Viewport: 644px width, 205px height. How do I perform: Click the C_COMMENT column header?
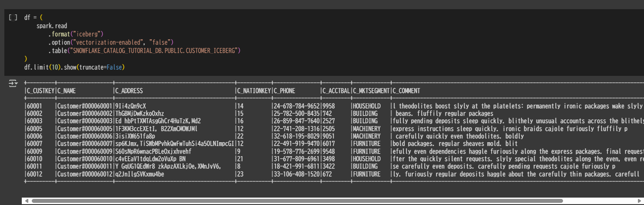406,91
